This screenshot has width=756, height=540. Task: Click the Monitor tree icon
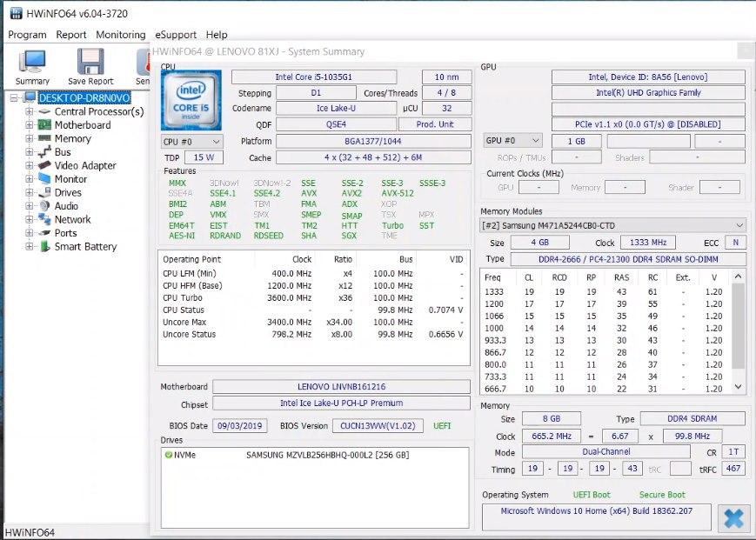(x=44, y=179)
